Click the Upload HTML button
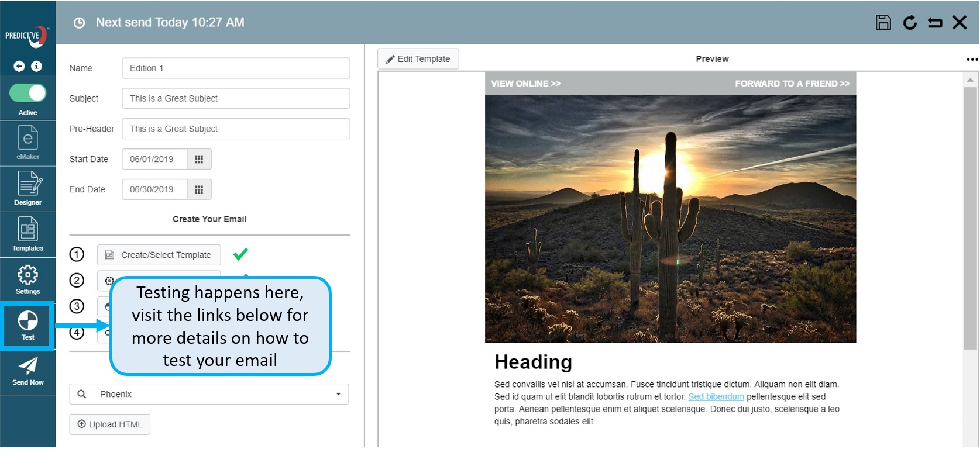The height and width of the screenshot is (449, 980). 110,424
